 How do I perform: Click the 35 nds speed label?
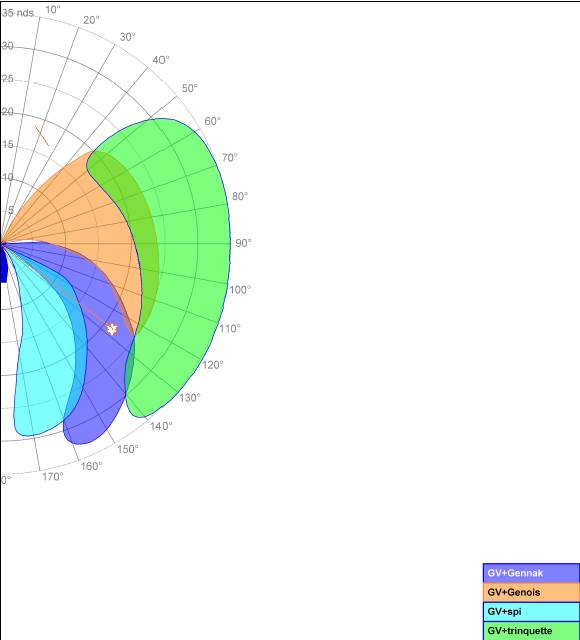18,13
